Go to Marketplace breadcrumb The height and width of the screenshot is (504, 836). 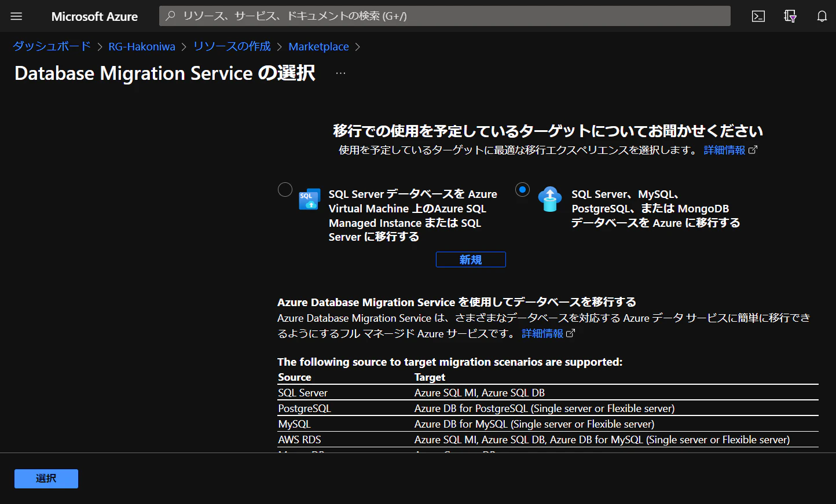tap(318, 46)
